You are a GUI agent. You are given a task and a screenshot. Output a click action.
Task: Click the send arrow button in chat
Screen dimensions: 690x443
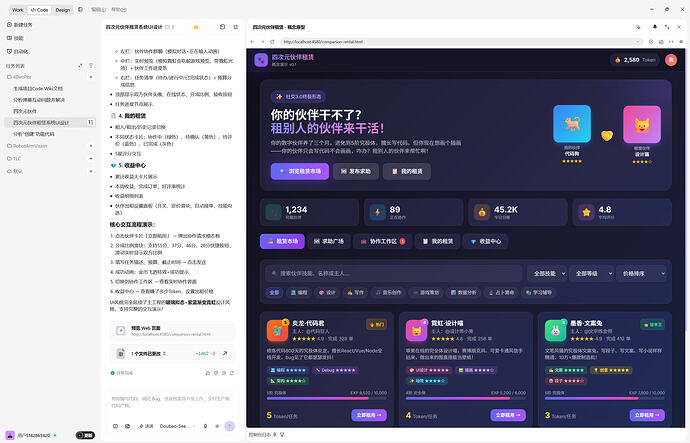point(229,426)
